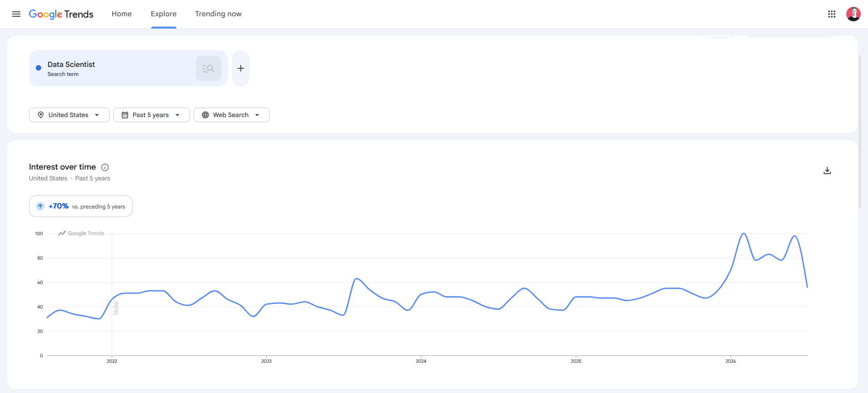Viewport: 868px width, 393px height.
Task: Click the location pin icon
Action: (41, 115)
